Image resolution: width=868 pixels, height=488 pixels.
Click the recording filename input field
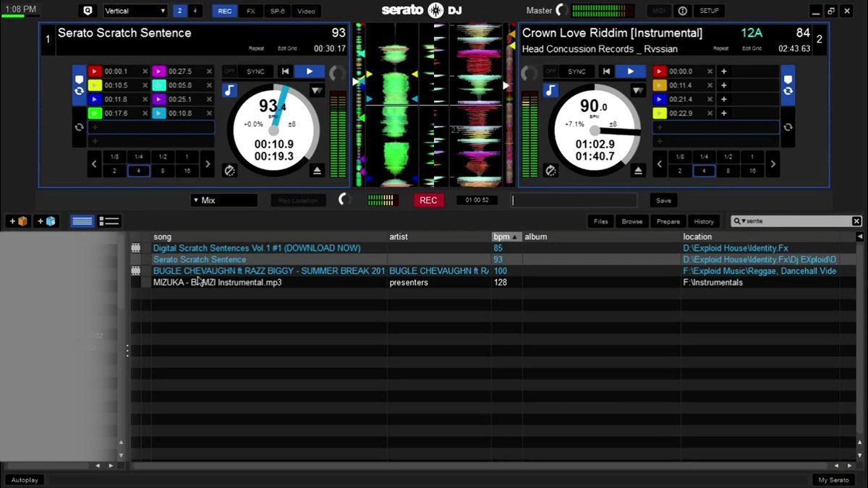[574, 200]
